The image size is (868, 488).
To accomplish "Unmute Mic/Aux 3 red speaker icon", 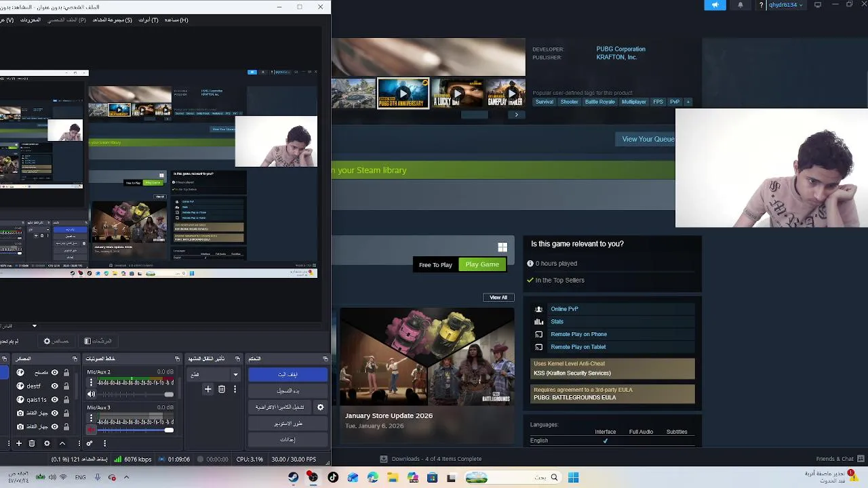I will coord(92,430).
